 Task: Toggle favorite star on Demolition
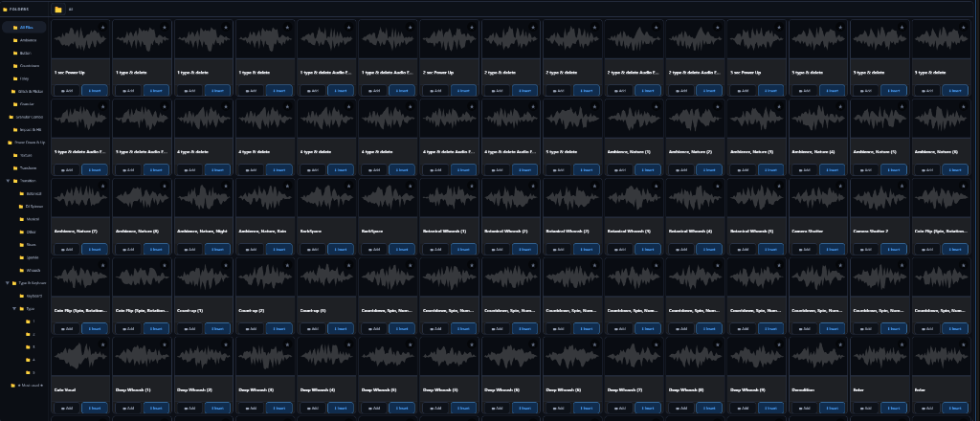839,344
